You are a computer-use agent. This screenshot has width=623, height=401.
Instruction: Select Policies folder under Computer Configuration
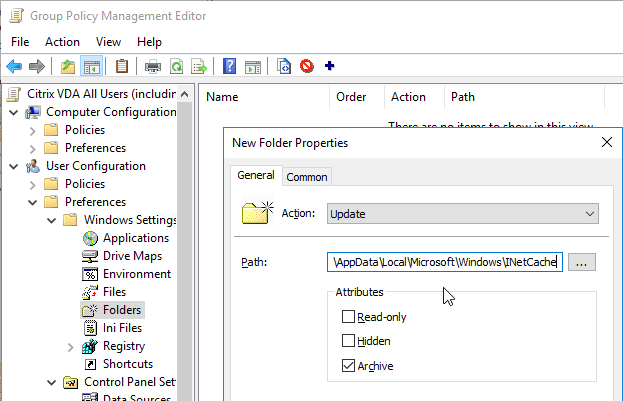coord(85,130)
